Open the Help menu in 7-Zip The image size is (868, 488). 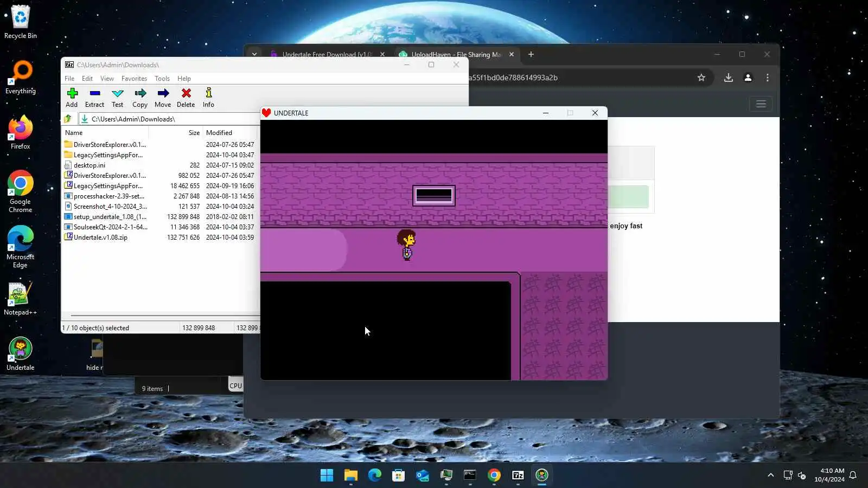[184, 79]
